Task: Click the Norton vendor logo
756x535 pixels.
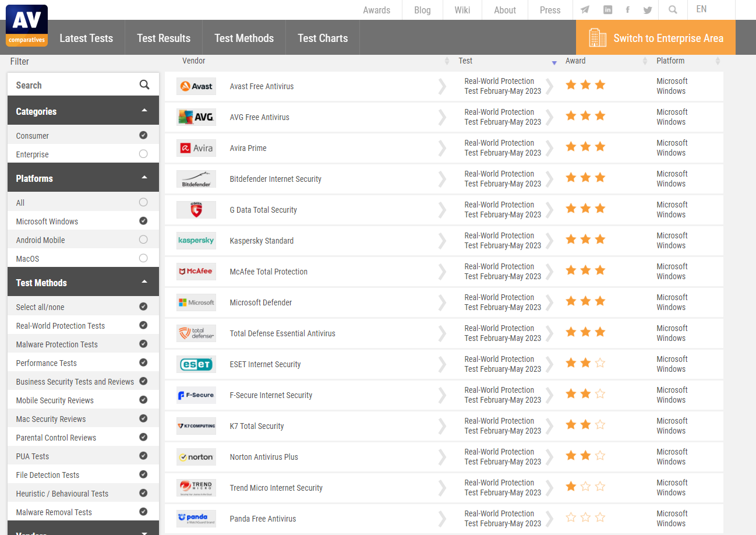Action: coord(196,457)
